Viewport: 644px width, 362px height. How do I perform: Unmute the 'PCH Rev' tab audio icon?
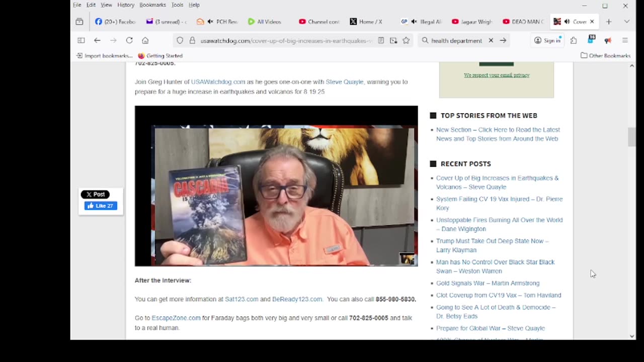(x=210, y=22)
